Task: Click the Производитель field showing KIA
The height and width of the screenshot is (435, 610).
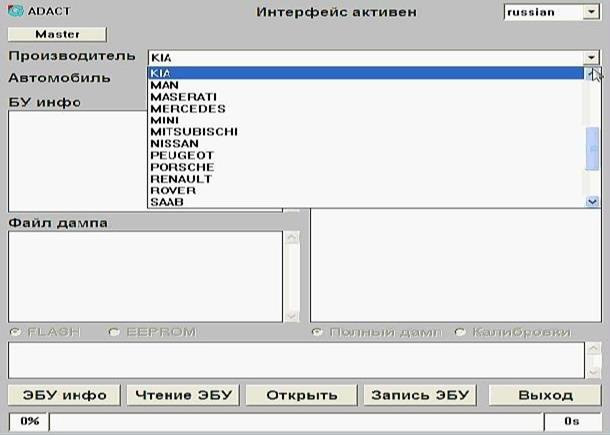Action: [366, 58]
